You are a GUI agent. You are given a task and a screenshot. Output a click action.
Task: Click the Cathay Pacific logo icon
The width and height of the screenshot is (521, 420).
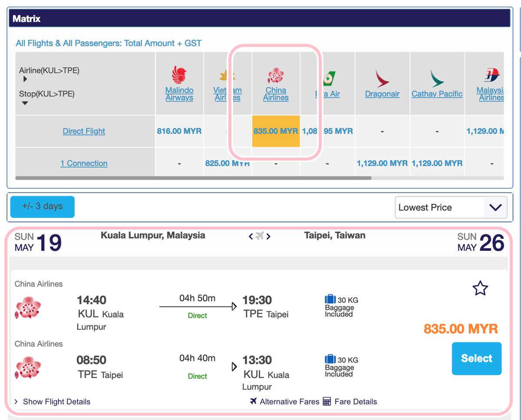pos(437,79)
